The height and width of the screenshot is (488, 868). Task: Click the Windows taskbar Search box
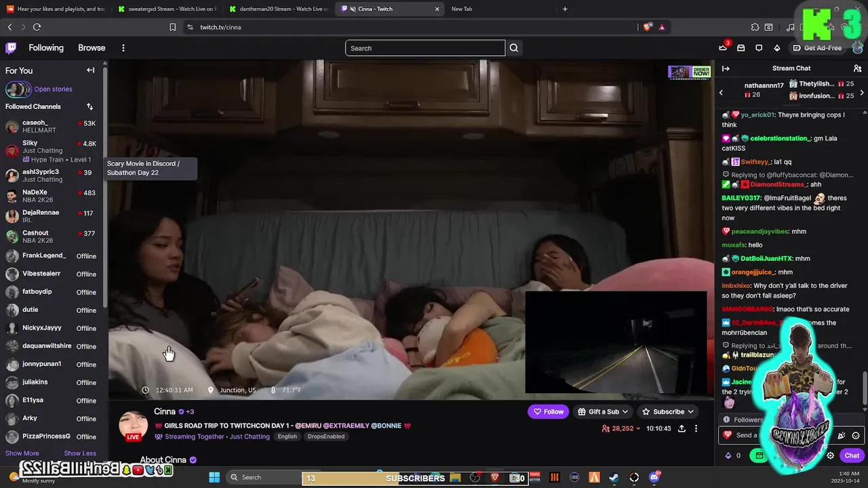coord(263,477)
